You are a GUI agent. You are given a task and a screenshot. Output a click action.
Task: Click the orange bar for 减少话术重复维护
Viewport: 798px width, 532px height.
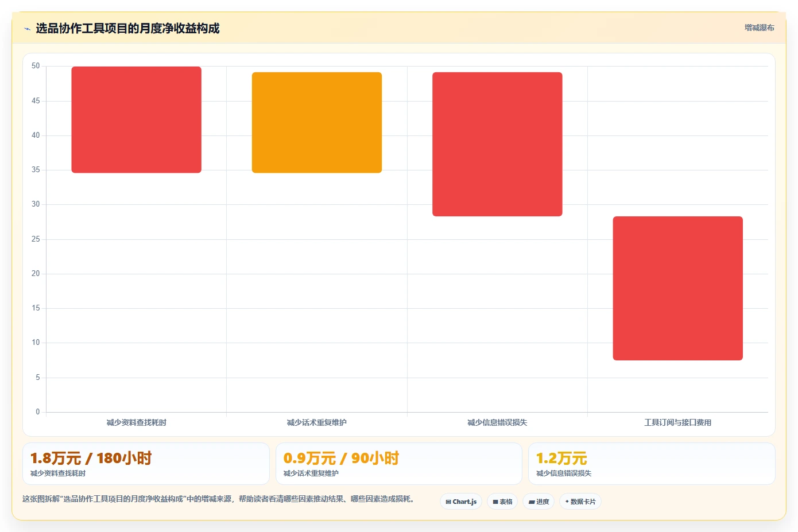click(317, 122)
